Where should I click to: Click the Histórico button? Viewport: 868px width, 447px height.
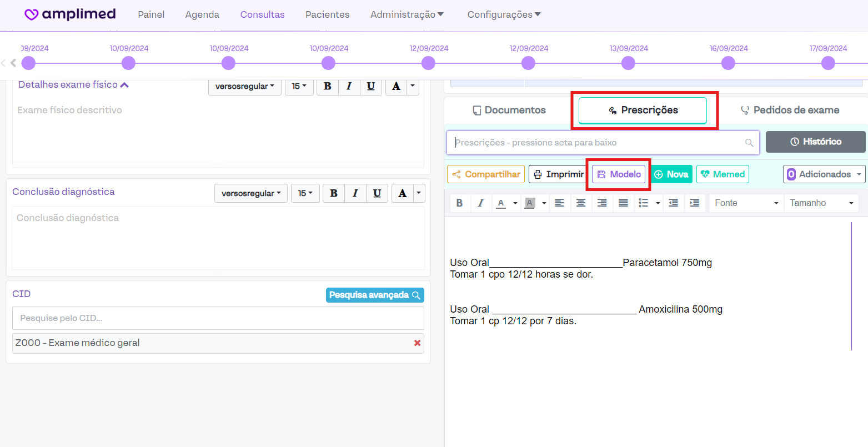tap(815, 142)
